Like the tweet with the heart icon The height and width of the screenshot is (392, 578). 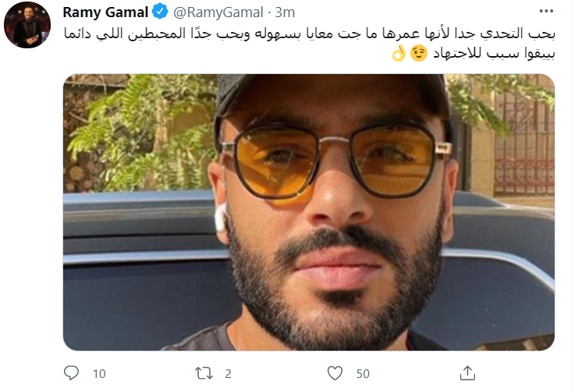click(335, 373)
